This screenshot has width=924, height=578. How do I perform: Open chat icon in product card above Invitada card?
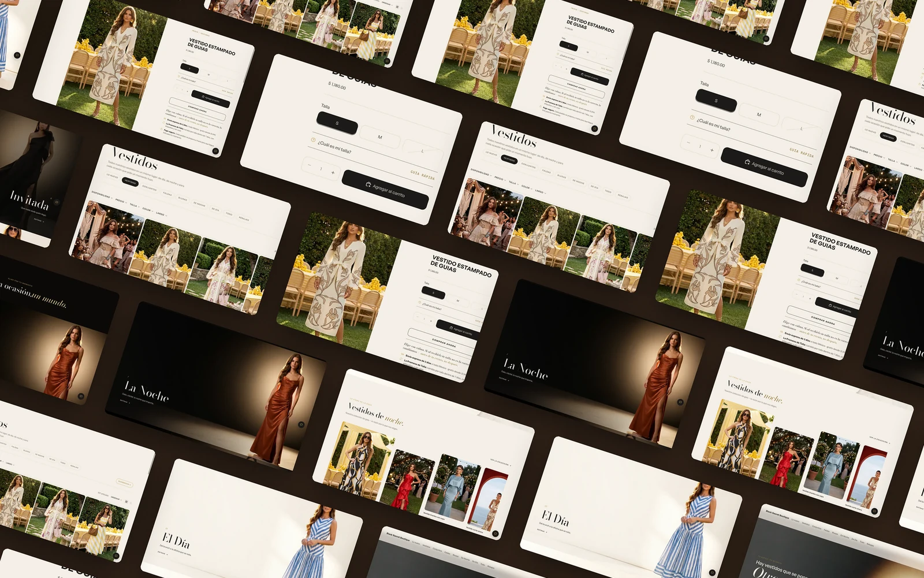pos(215,151)
